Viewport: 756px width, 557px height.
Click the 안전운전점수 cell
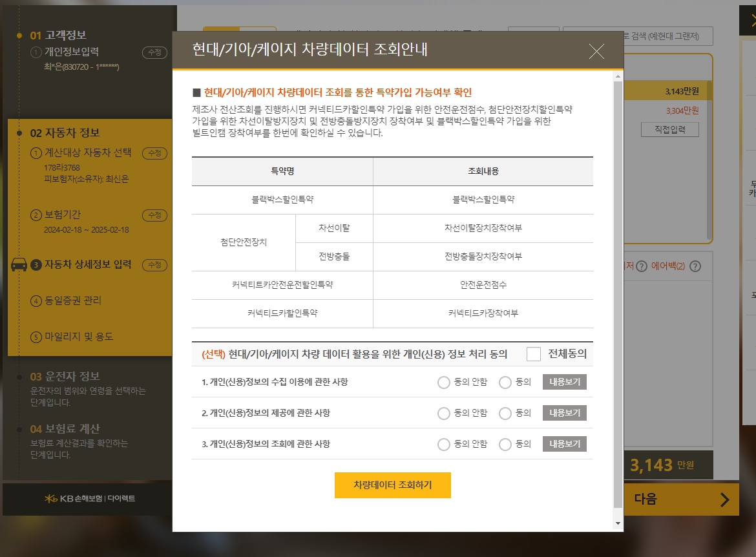tap(483, 285)
